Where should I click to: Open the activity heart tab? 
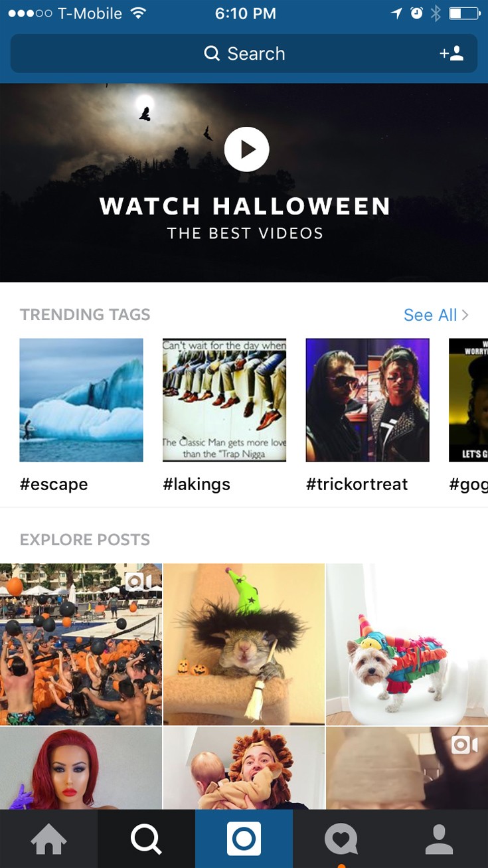(x=341, y=839)
